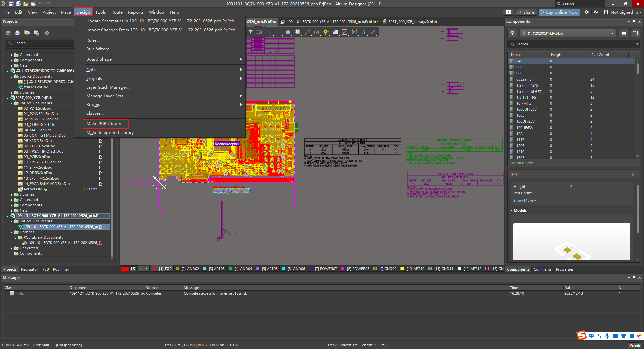The height and width of the screenshot is (349, 644).
Task: Select the place dimension tool
Action: (x=354, y=32)
